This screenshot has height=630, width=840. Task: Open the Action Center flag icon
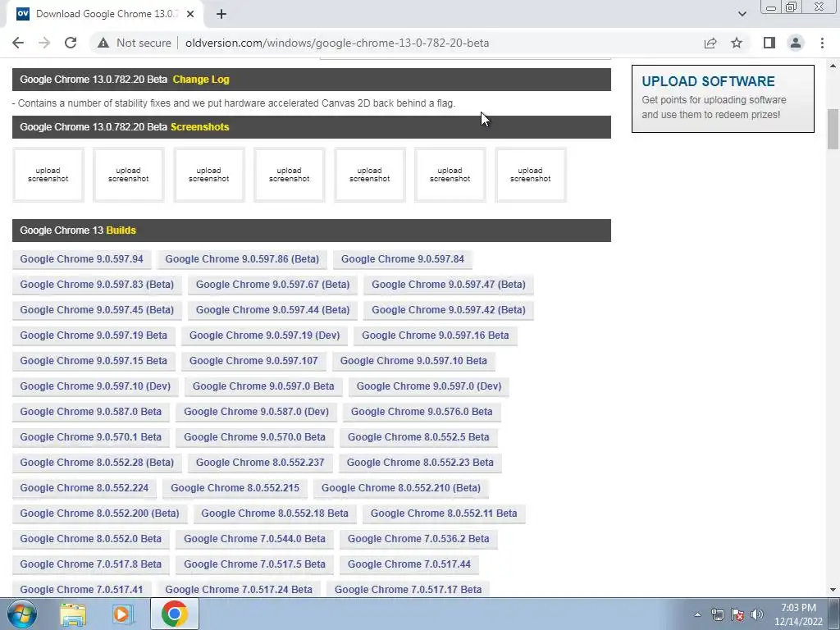737,614
